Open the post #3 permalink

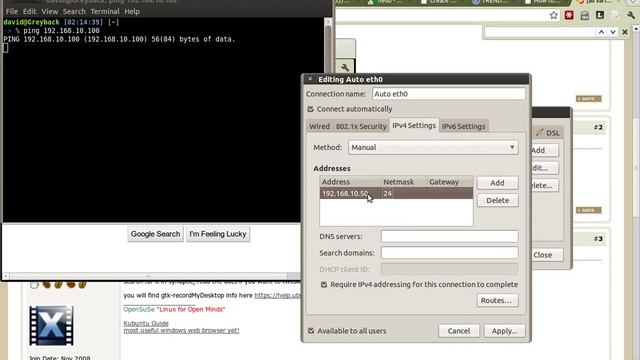pos(598,239)
